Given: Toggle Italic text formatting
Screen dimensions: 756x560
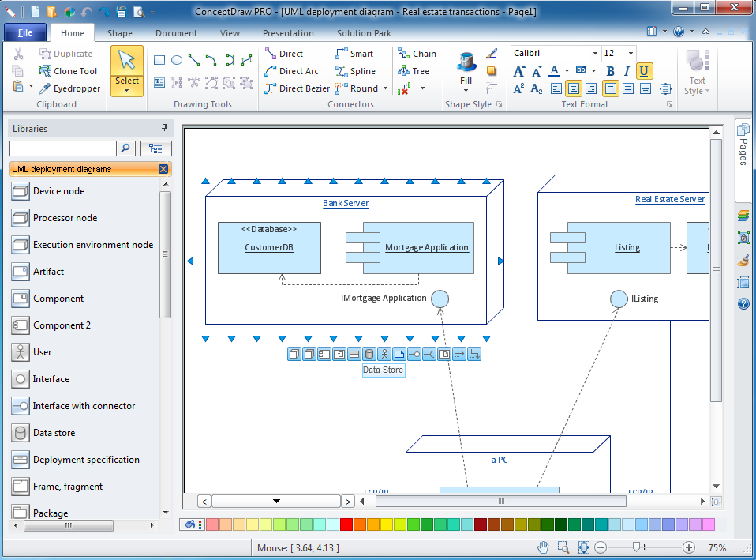Looking at the screenshot, I should (x=627, y=71).
